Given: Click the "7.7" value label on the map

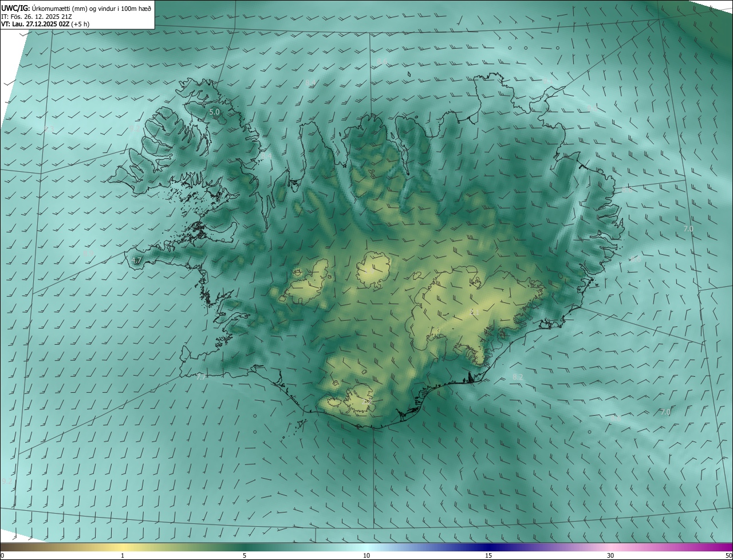Looking at the screenshot, I should (x=201, y=377).
